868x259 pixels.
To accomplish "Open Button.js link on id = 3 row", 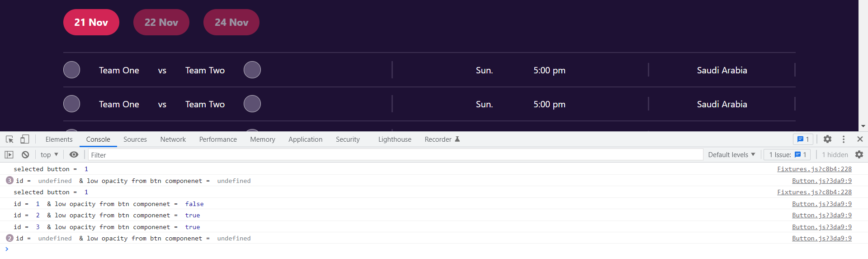I will tap(821, 227).
